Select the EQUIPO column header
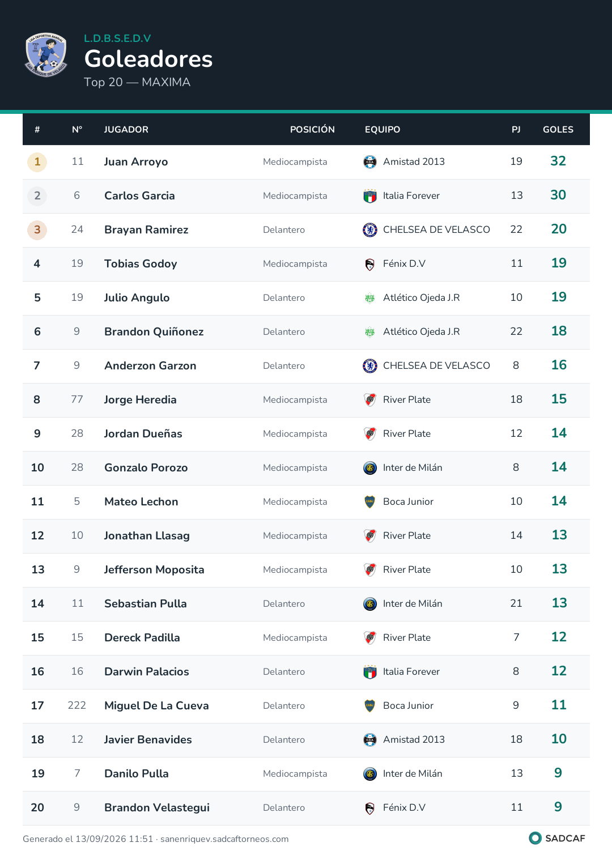 click(x=382, y=130)
